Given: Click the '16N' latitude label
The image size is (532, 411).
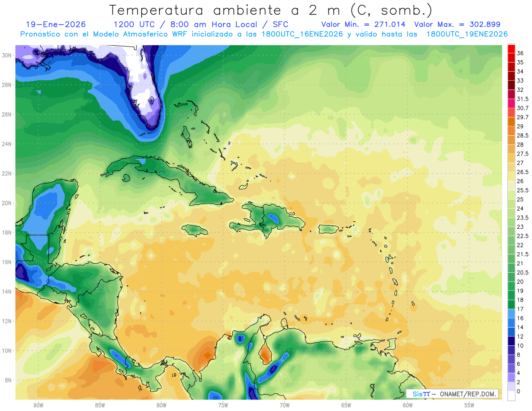Looking at the screenshot, I should [8, 262].
